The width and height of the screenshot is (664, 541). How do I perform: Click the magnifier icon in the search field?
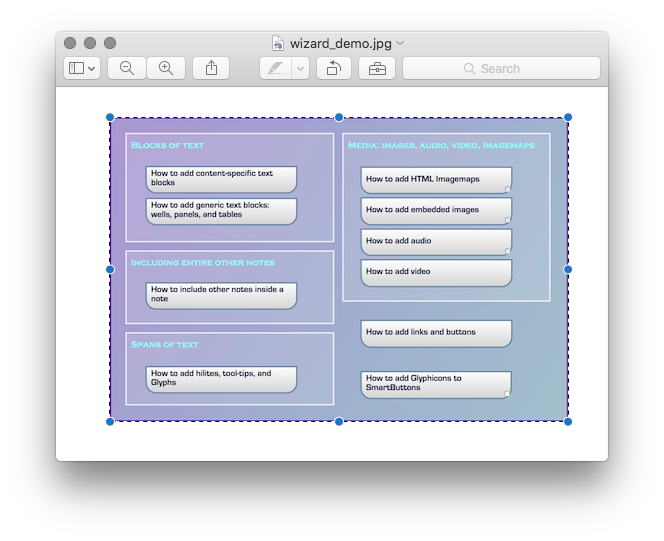pos(469,69)
